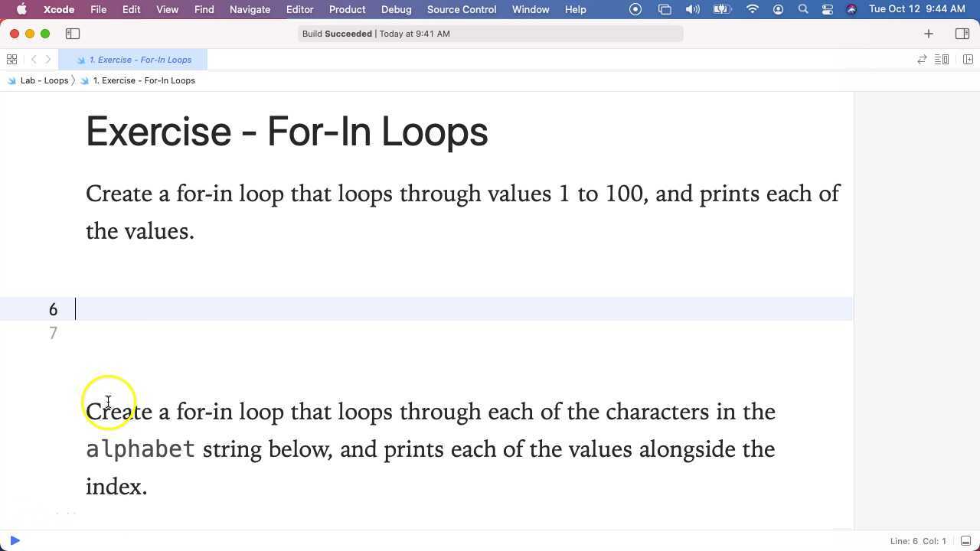Click Build Succeeded in the activity view

(x=338, y=33)
